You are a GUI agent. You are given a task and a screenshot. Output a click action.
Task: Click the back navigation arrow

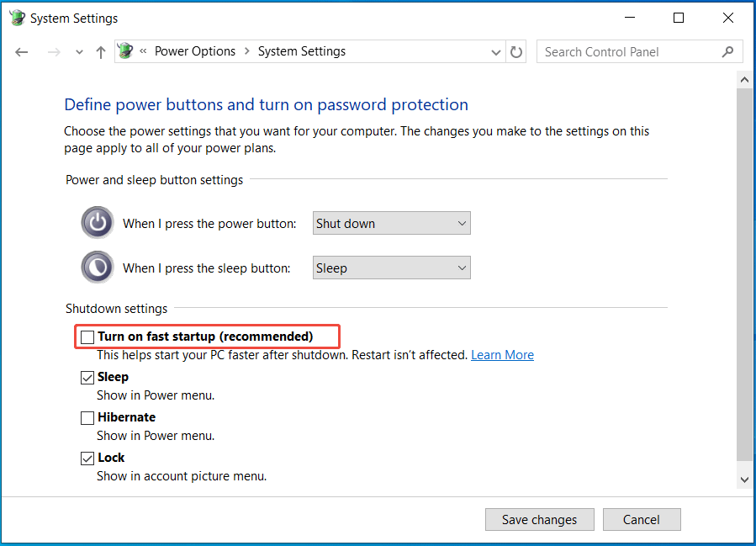tap(21, 51)
